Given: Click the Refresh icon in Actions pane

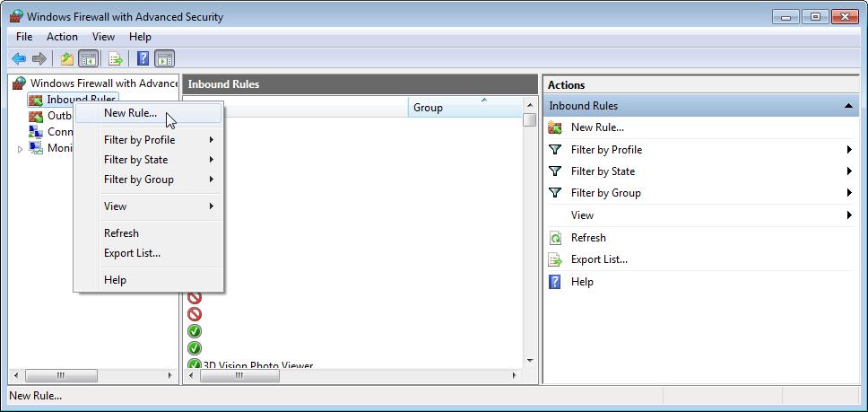Looking at the screenshot, I should (x=555, y=238).
